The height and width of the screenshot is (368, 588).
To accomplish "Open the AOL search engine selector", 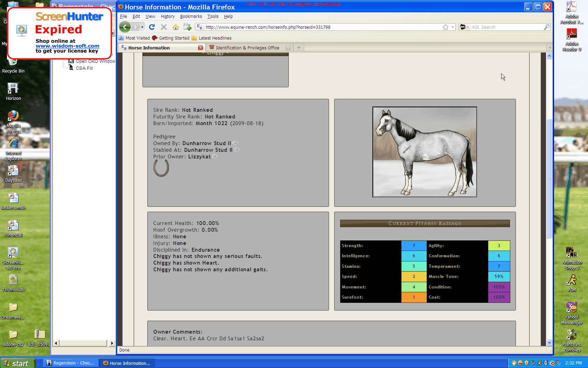I will pyautogui.click(x=464, y=27).
